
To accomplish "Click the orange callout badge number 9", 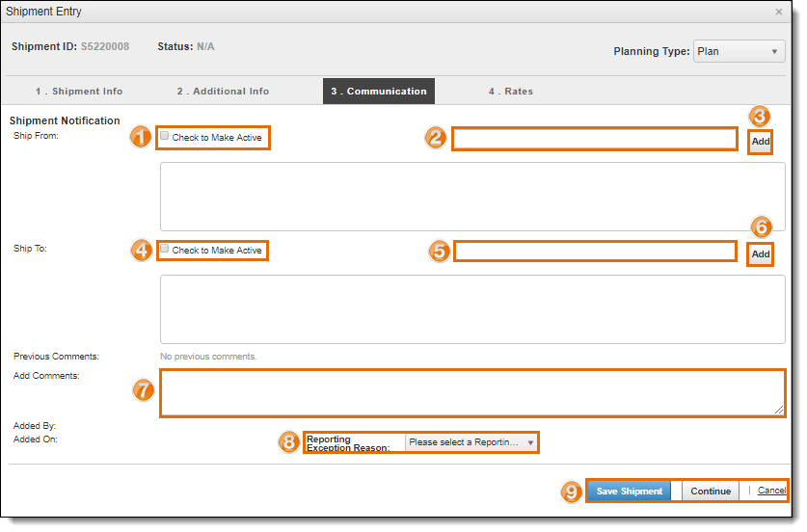I will (x=572, y=492).
